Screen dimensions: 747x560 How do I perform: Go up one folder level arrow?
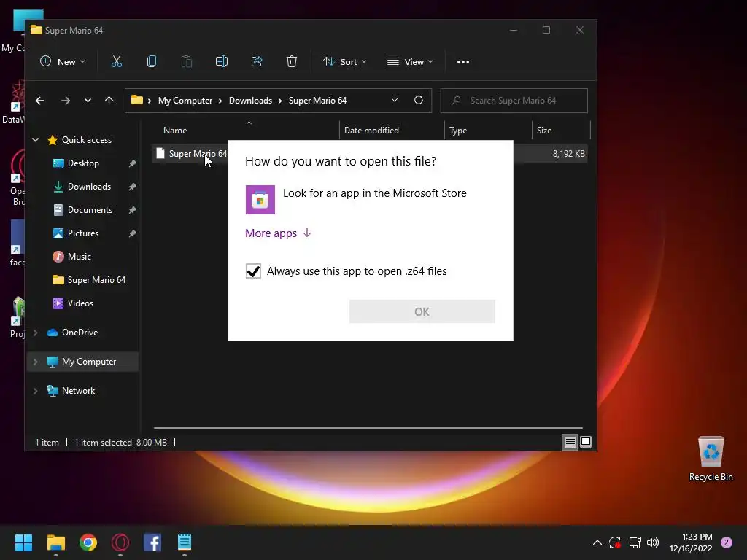(x=109, y=101)
